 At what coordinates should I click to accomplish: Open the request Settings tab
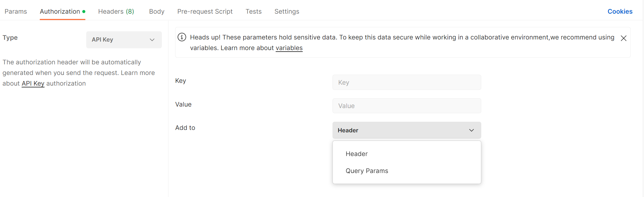point(287,12)
